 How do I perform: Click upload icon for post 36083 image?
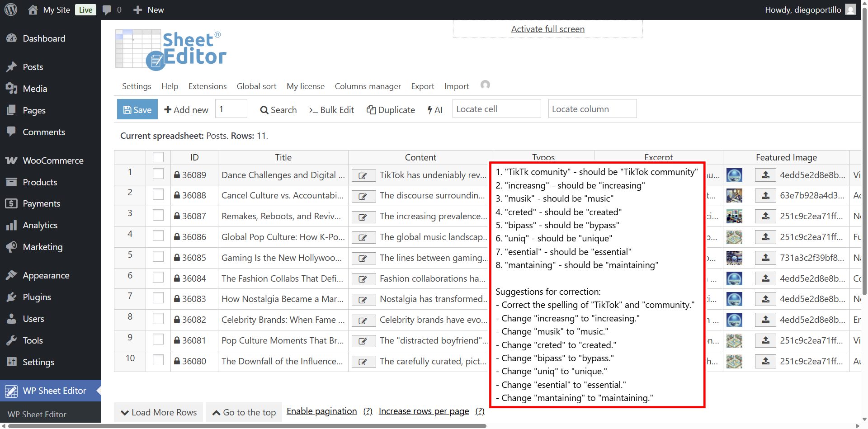pos(765,299)
